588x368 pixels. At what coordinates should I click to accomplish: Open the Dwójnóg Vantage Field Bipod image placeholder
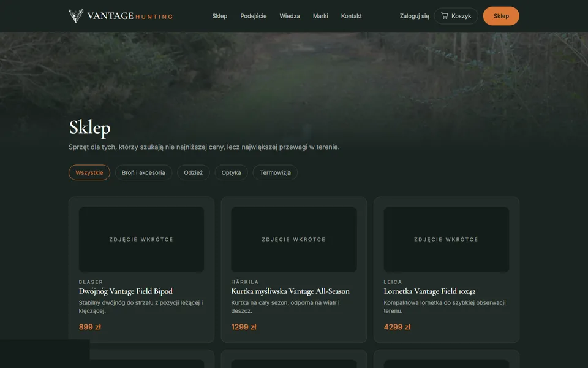(141, 240)
